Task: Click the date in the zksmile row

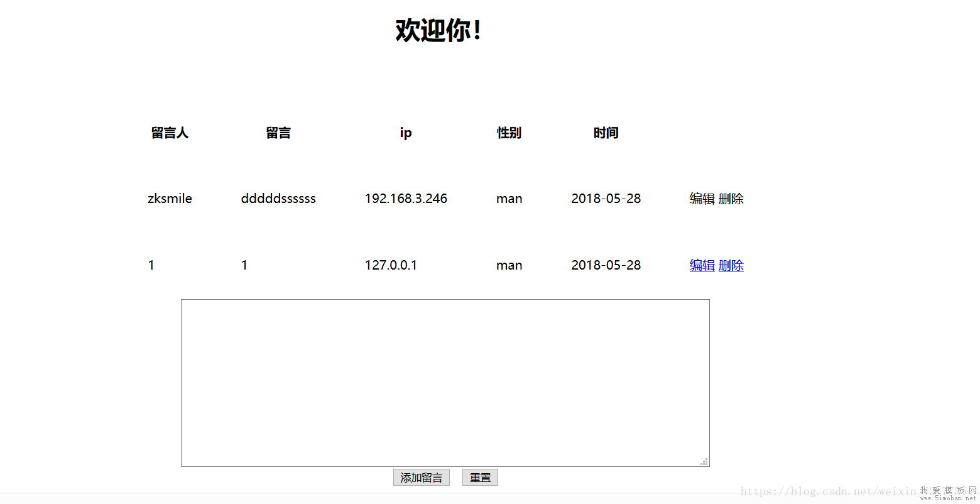Action: tap(606, 199)
